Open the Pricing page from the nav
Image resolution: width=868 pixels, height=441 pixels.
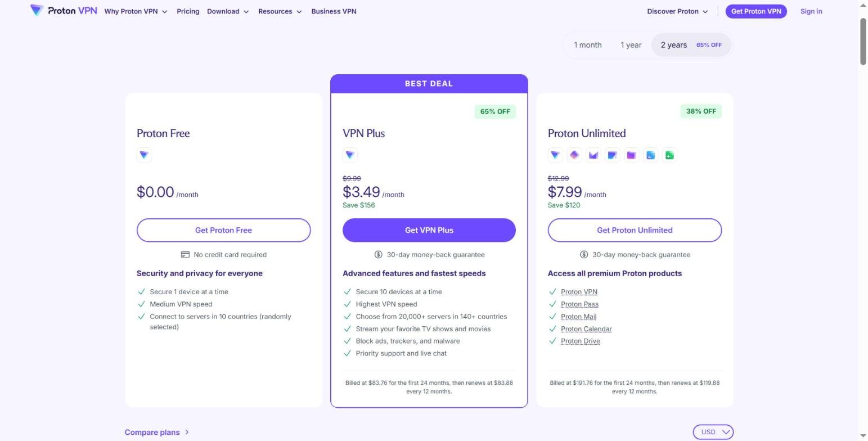click(188, 11)
